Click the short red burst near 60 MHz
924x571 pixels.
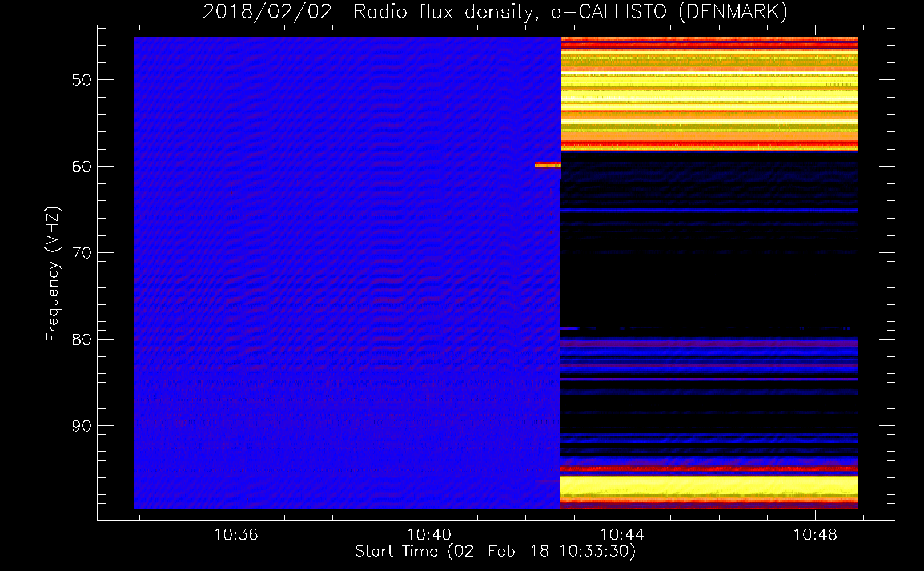point(548,165)
